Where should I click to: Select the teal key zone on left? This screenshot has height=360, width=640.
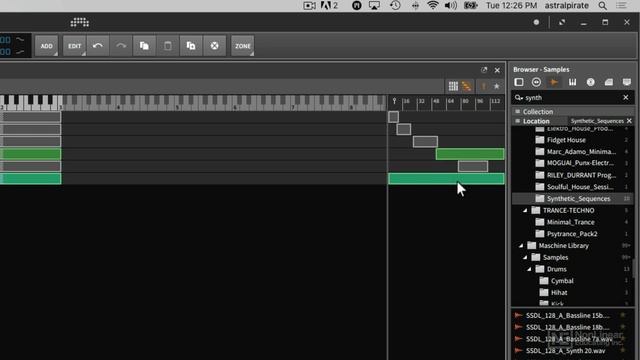[x=31, y=178]
